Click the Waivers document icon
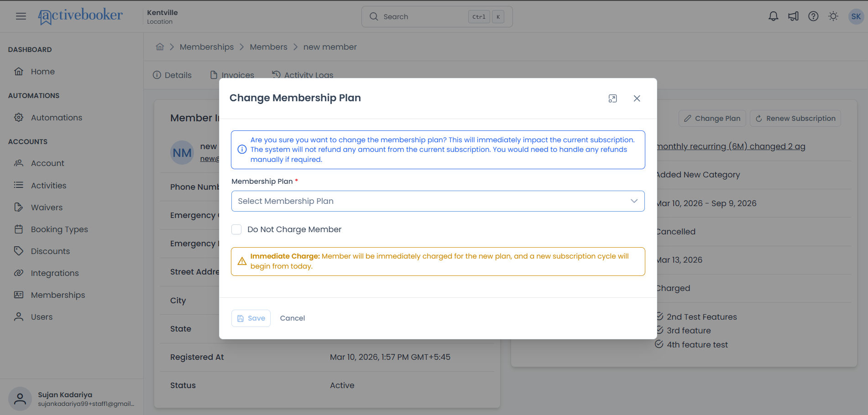The image size is (868, 415). (19, 207)
